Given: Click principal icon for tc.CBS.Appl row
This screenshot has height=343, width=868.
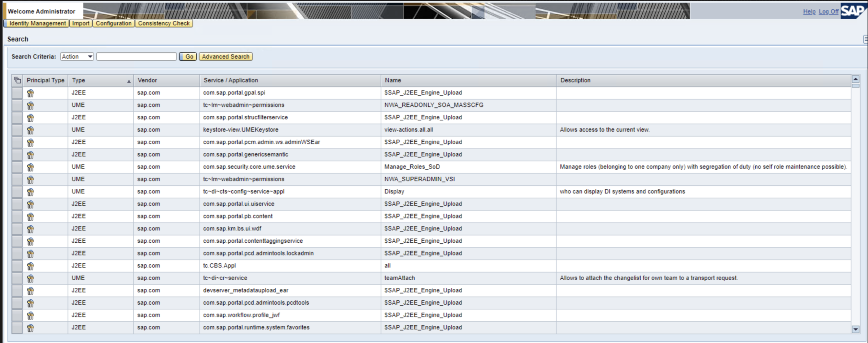Looking at the screenshot, I should [31, 266].
